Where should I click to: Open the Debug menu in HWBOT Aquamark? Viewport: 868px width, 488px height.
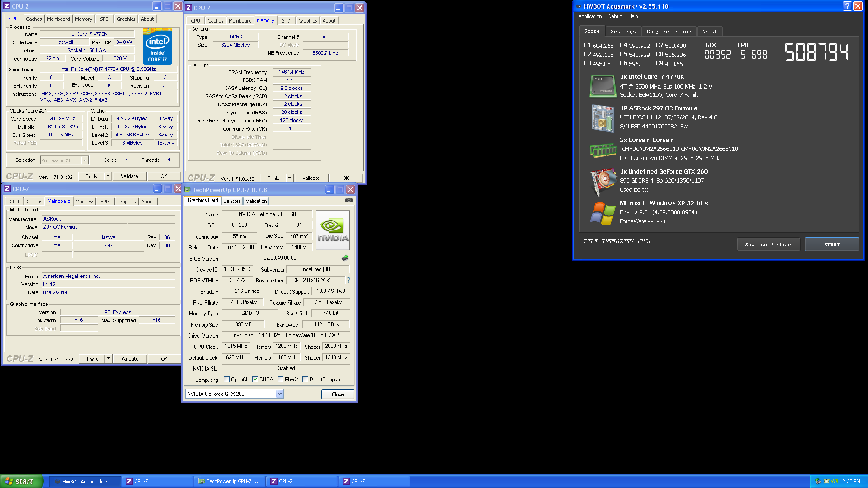[x=615, y=16]
